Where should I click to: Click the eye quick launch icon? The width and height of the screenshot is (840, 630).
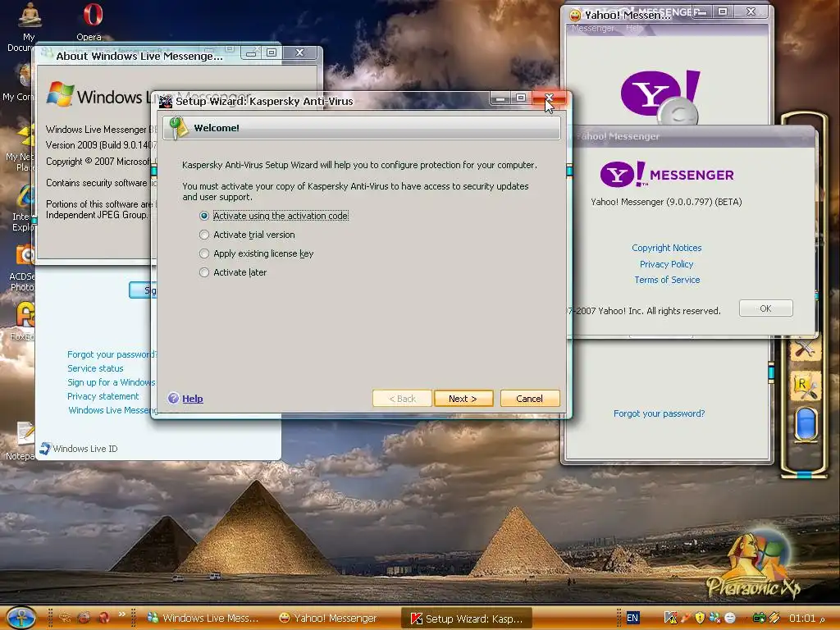point(65,618)
